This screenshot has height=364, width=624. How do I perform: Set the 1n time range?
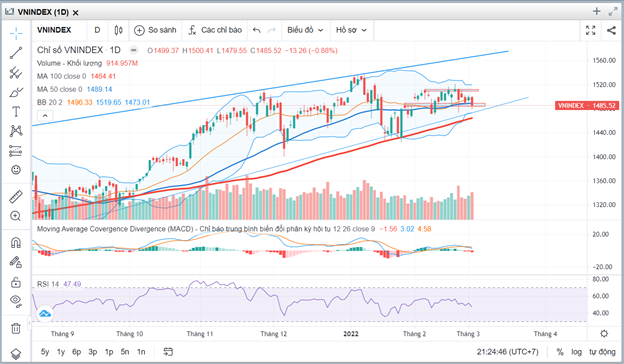coord(141,352)
